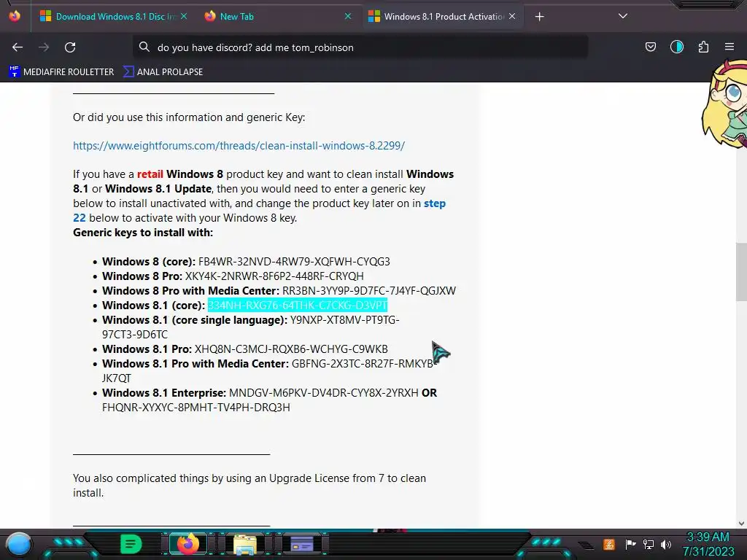Focus the address bar search field
The image size is (747, 560).
pyautogui.click(x=360, y=47)
